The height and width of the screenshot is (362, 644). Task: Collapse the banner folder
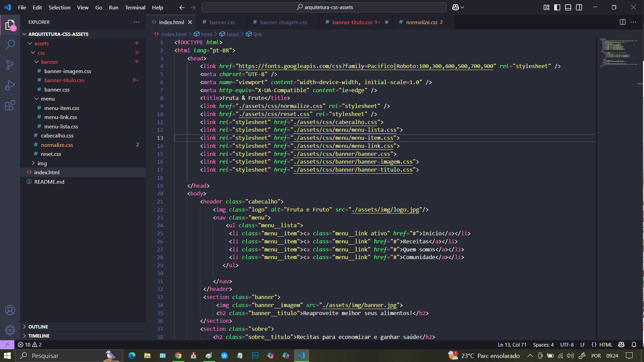83,62
